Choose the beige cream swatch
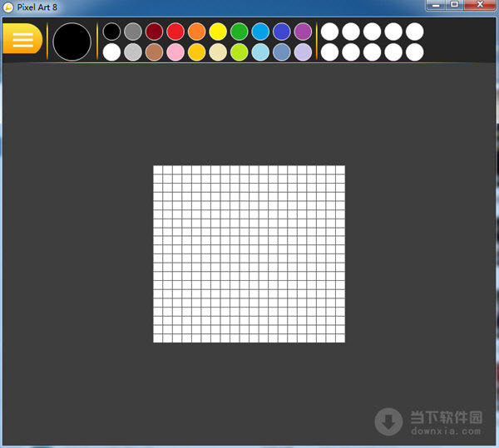 click(218, 52)
